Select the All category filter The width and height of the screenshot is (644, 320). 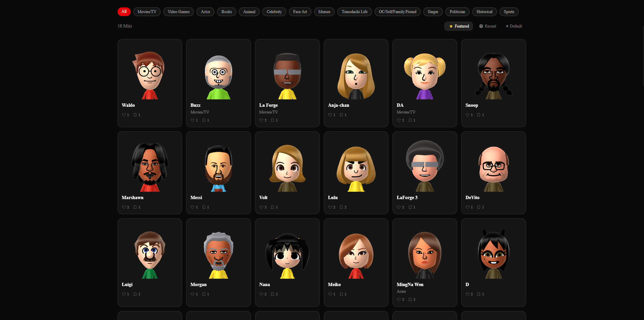(124, 12)
